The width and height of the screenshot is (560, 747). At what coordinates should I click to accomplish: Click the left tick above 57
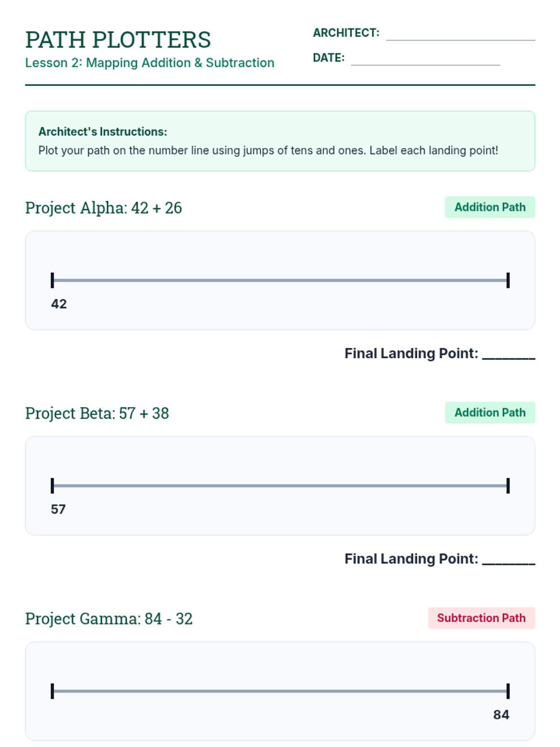coord(52,486)
